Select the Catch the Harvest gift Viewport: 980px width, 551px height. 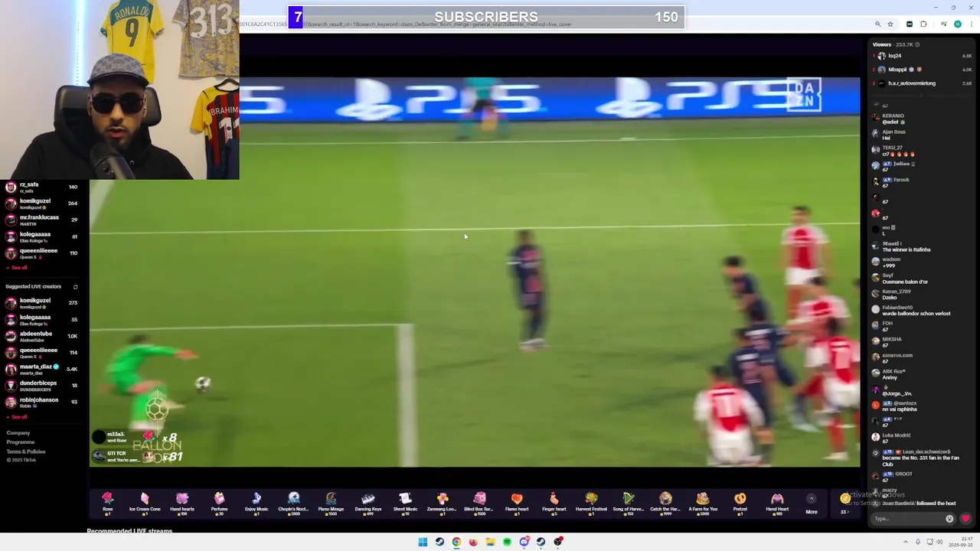point(665,502)
